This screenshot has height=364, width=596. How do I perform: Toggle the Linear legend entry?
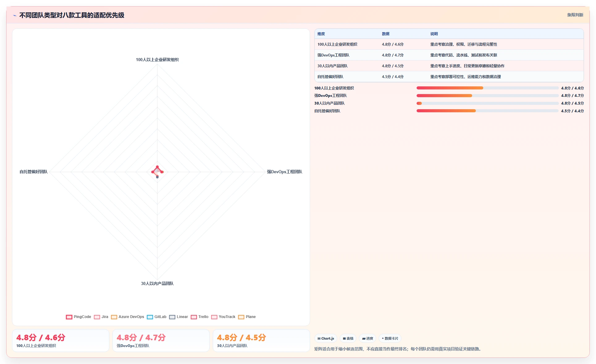[x=178, y=317]
